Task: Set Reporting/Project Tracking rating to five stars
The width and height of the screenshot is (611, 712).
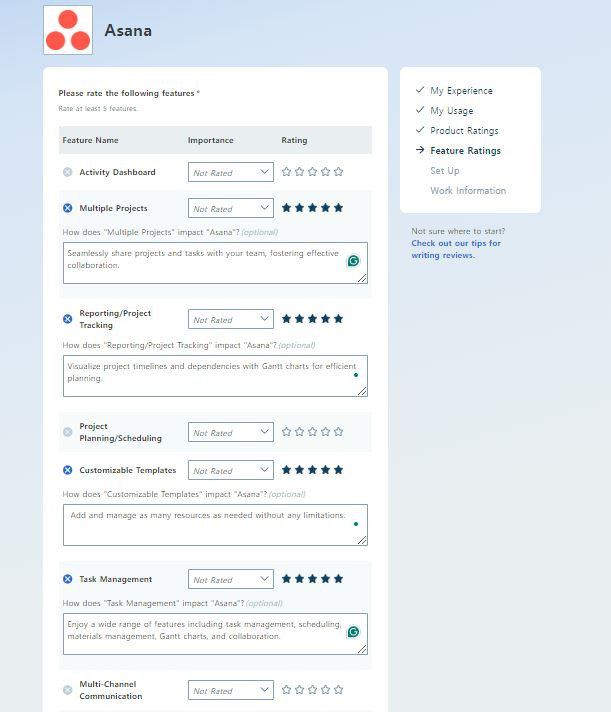Action: point(338,318)
